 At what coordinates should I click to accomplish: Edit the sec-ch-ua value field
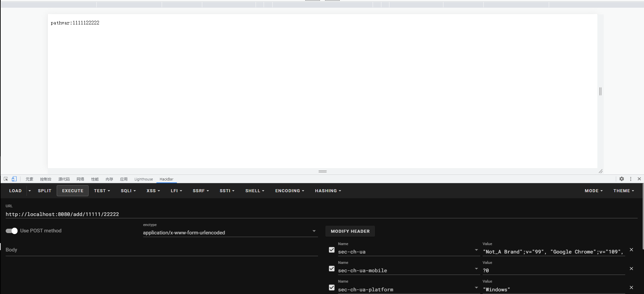pyautogui.click(x=553, y=252)
